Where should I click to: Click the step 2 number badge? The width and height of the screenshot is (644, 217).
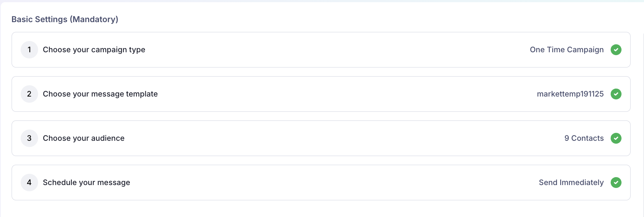coord(29,94)
